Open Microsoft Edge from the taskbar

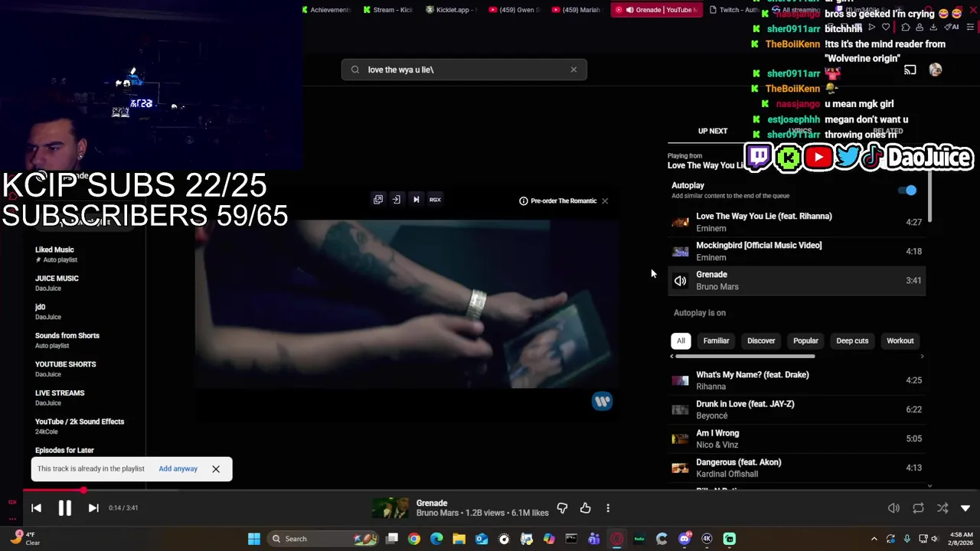[x=436, y=539]
